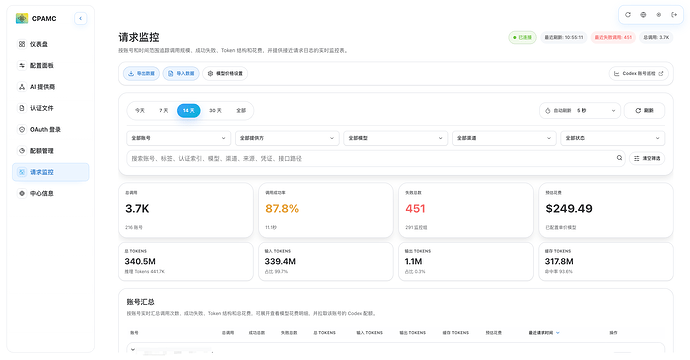Click the 清空筛选 button
Screen dimensions: 690x360
coord(647,158)
